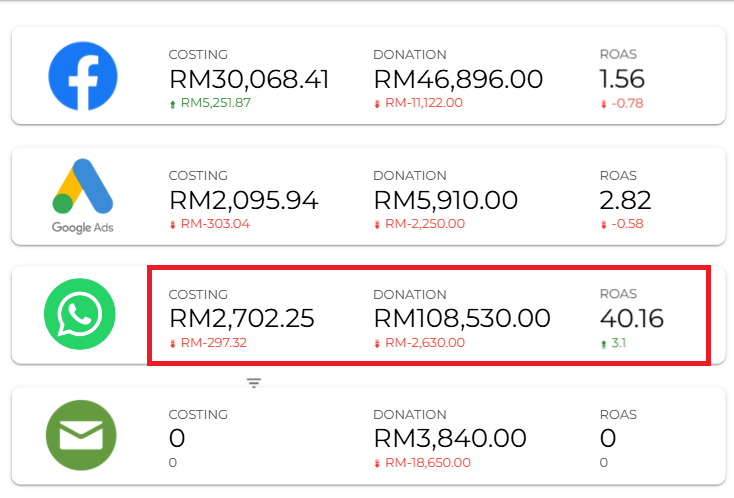Select Google Ads ROAS value 2.82
The image size is (734, 498).
click(625, 200)
